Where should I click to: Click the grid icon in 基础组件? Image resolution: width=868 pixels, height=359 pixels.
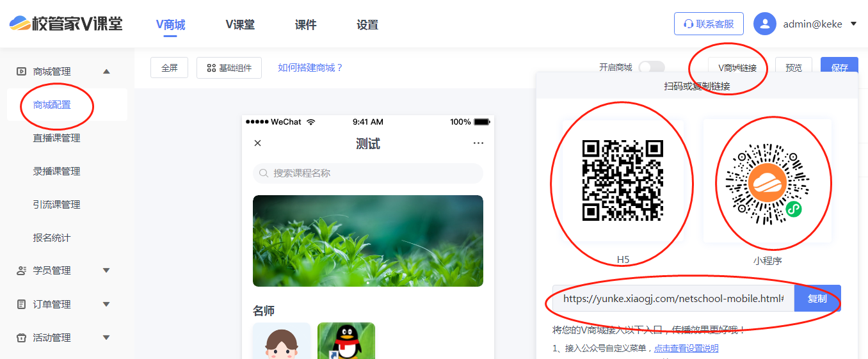point(211,68)
